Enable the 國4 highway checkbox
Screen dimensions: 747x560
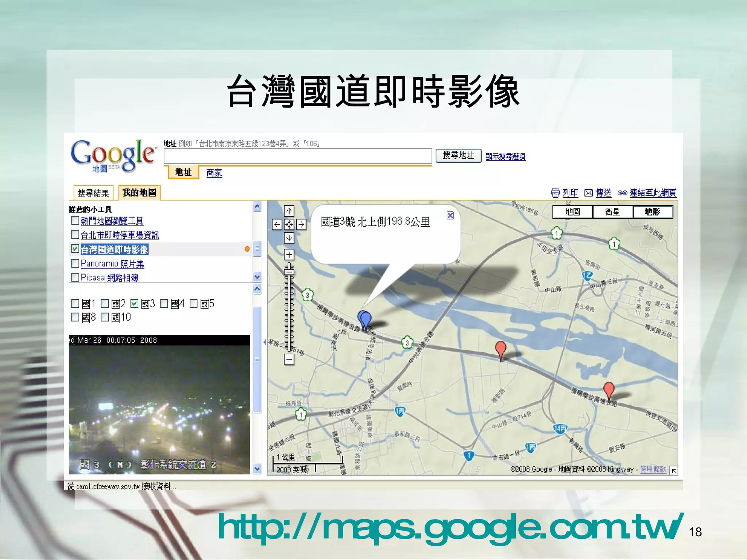click(164, 303)
